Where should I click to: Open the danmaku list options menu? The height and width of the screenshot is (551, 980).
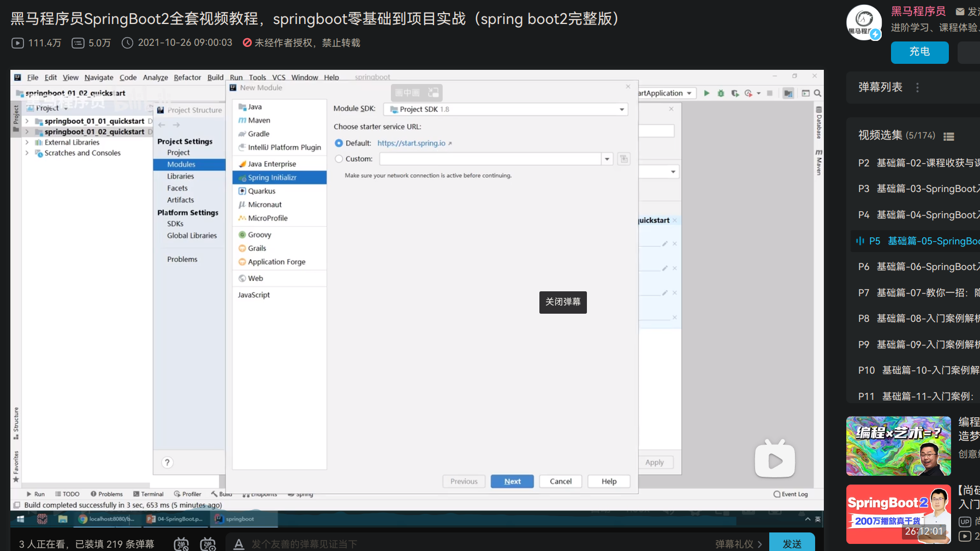pyautogui.click(x=917, y=87)
